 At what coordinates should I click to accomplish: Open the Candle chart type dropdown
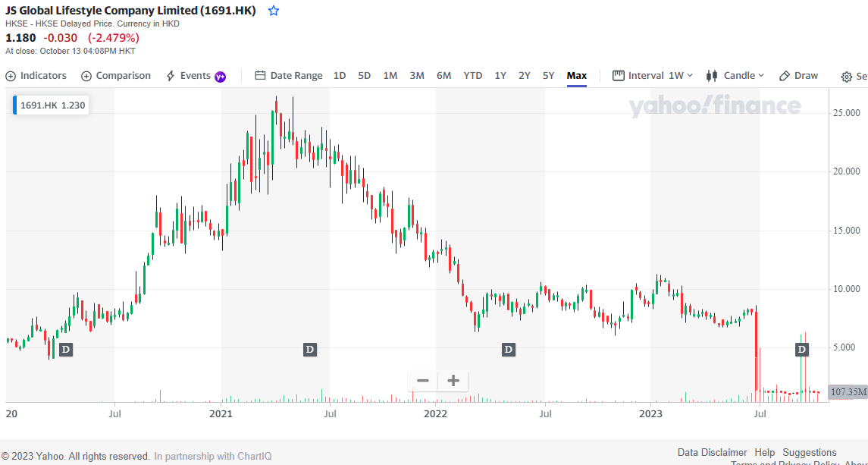tap(735, 76)
